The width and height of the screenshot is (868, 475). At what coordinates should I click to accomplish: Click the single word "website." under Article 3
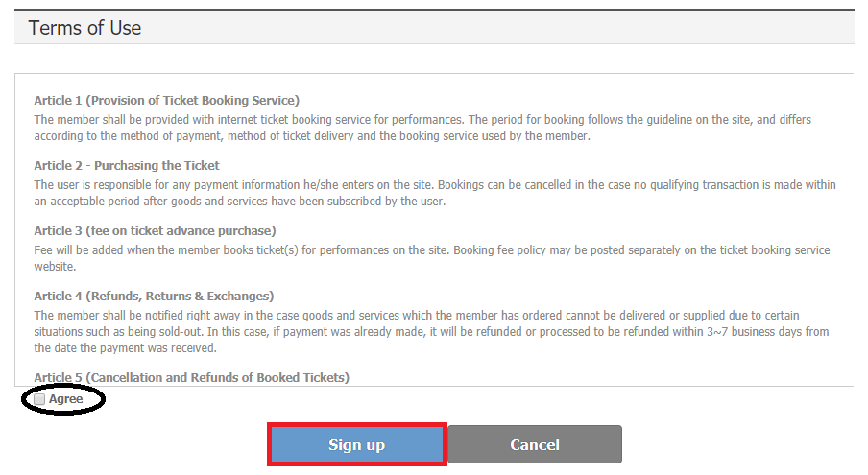click(57, 267)
